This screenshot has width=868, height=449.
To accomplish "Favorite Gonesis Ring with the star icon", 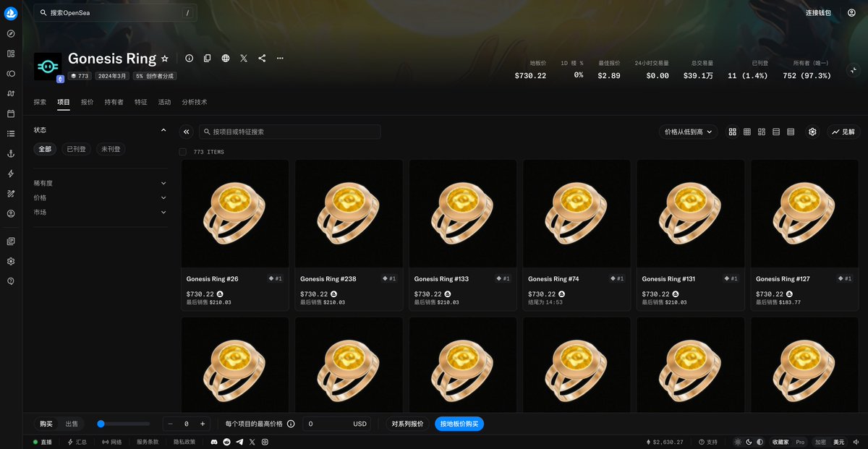I will 165,59.
